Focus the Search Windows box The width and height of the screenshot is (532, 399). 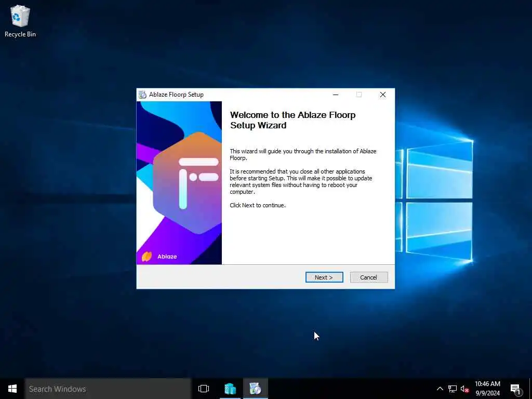[x=108, y=389]
